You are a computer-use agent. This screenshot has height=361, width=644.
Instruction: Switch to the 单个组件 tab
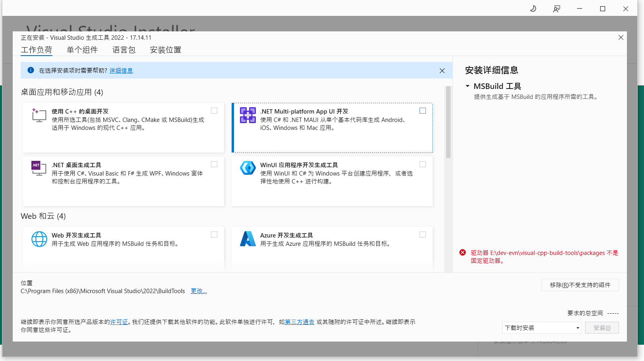click(x=82, y=50)
